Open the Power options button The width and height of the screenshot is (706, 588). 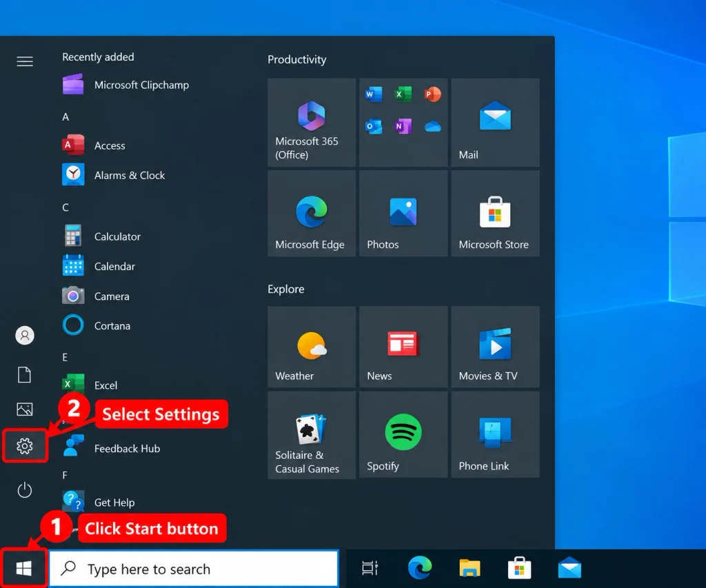point(25,490)
